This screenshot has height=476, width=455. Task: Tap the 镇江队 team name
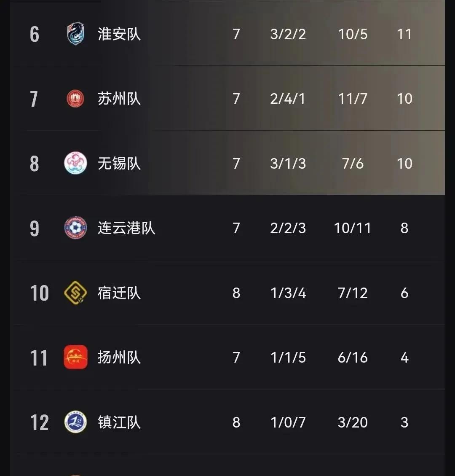(119, 422)
